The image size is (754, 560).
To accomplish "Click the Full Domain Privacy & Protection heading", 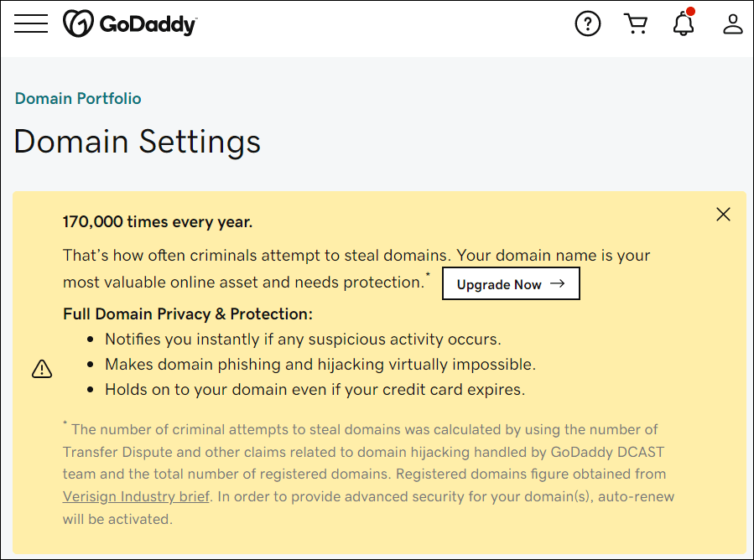I will tap(188, 314).
